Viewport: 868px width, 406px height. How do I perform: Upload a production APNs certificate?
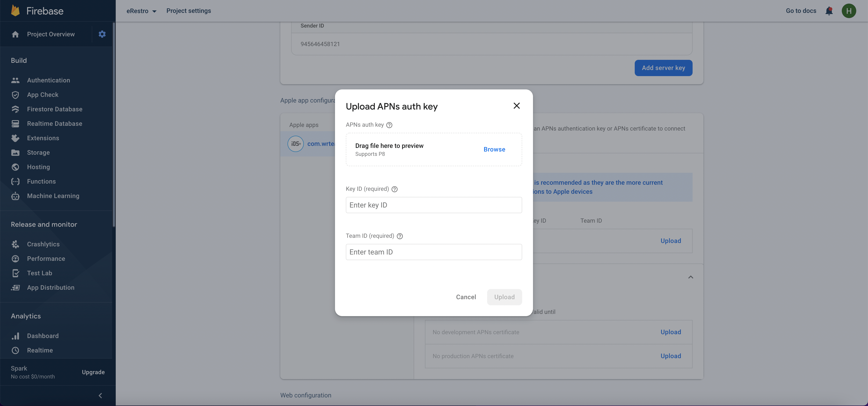pyautogui.click(x=670, y=356)
